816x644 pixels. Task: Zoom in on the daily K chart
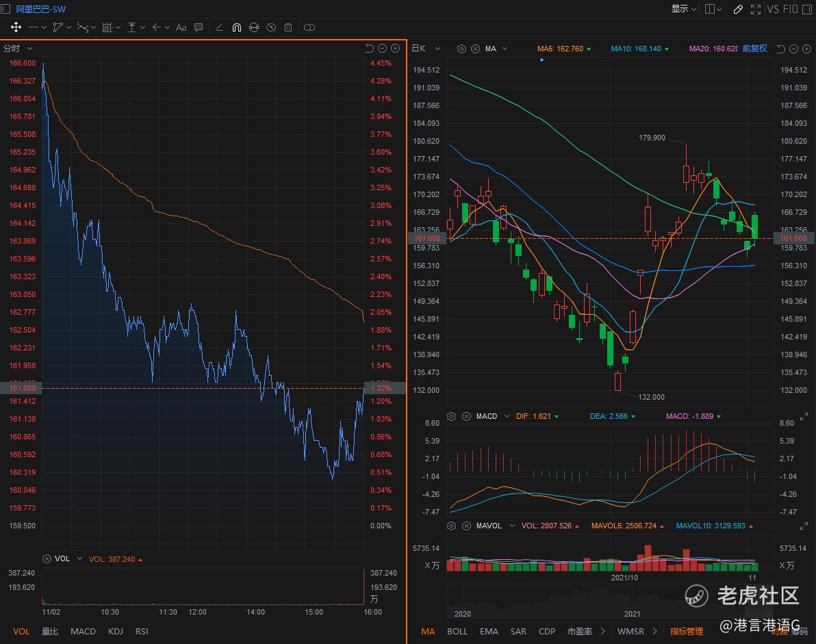pyautogui.click(x=806, y=49)
